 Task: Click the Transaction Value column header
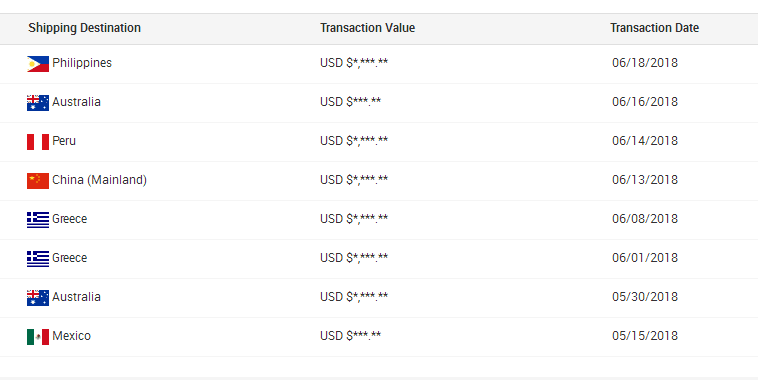367,28
